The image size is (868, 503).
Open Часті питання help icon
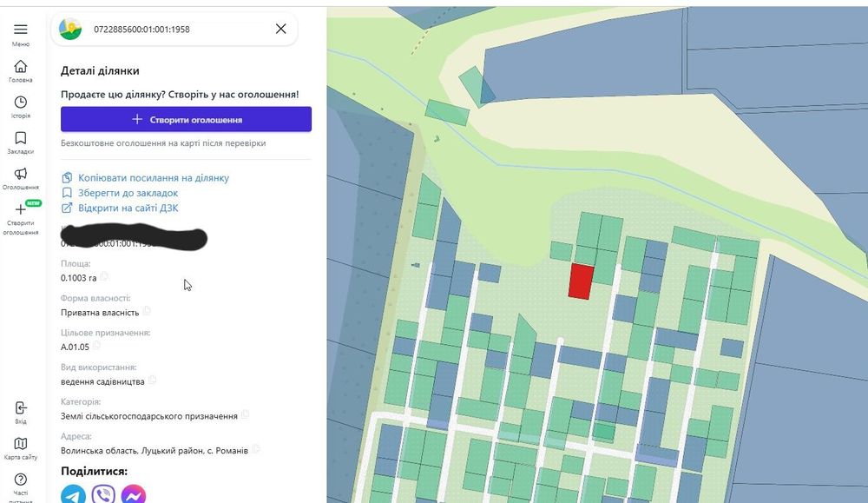(x=21, y=480)
